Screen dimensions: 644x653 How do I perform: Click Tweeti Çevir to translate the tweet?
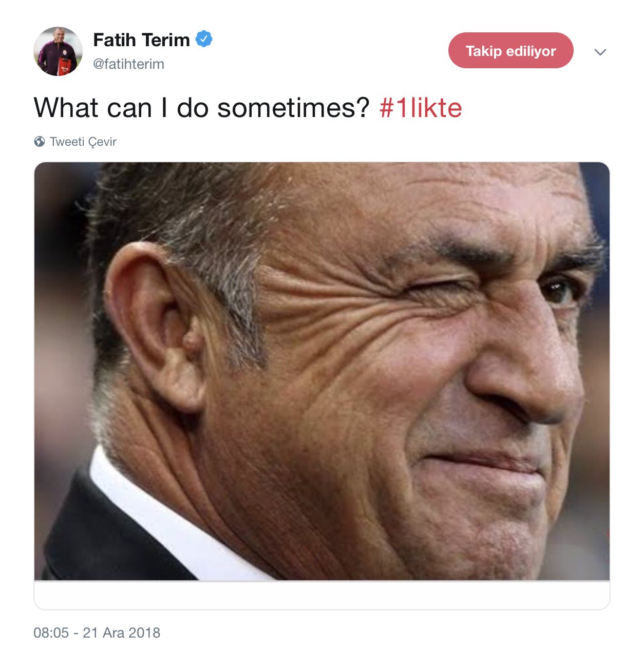click(x=83, y=142)
